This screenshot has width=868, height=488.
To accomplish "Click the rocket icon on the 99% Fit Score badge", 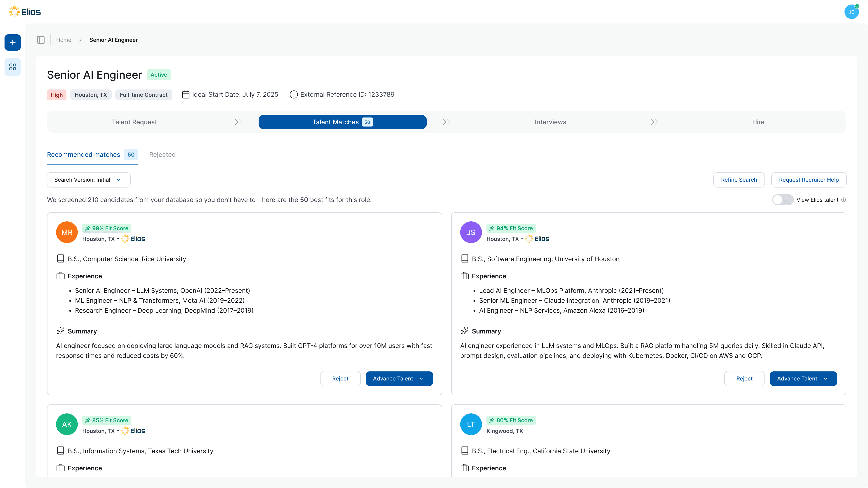I will click(88, 228).
